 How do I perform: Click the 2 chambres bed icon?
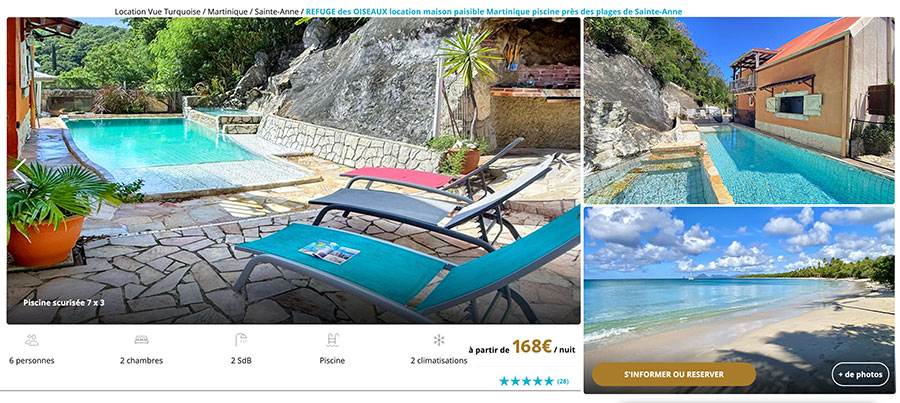coord(141,340)
